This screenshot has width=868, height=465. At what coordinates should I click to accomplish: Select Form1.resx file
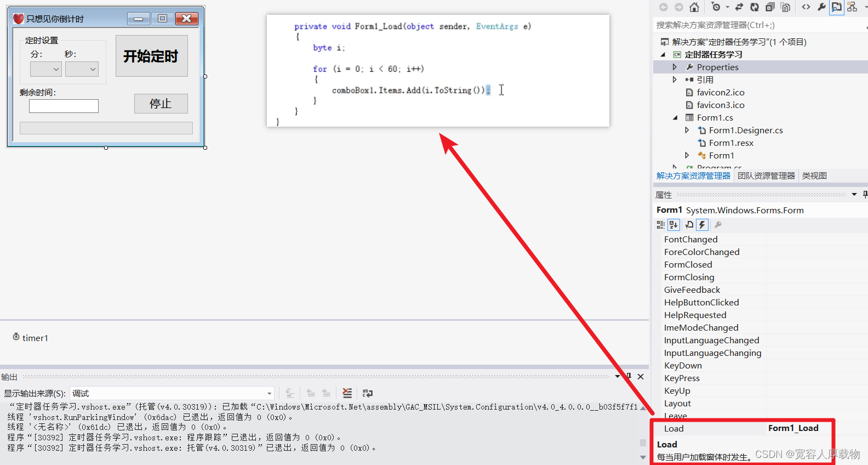point(731,143)
